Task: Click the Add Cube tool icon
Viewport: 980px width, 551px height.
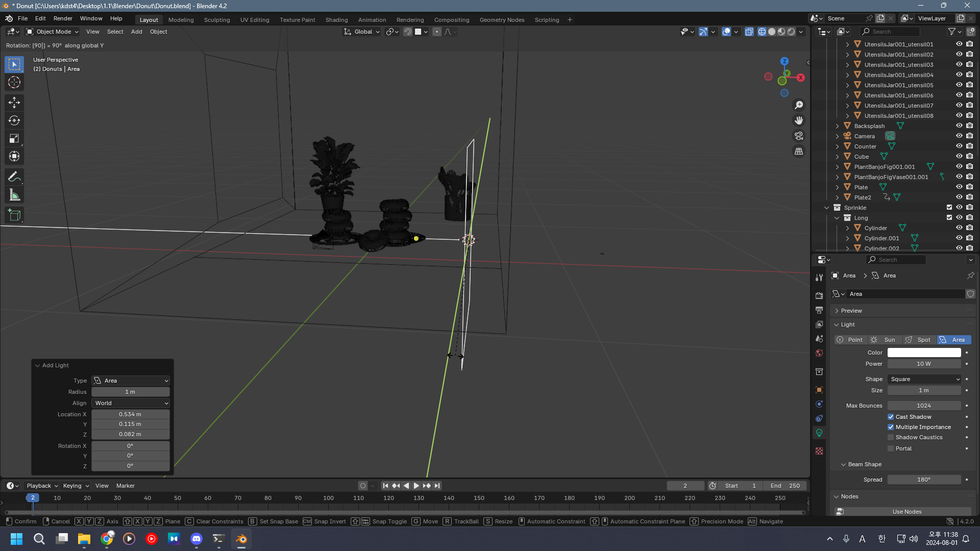Action: (14, 215)
